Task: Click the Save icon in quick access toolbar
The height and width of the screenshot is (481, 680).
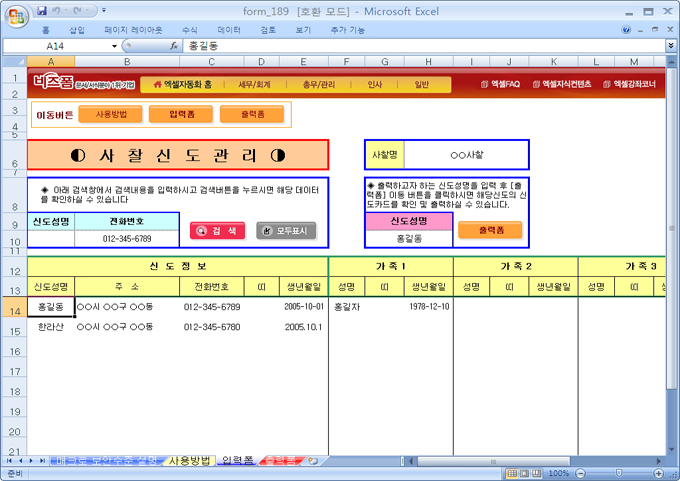Action: coord(42,11)
